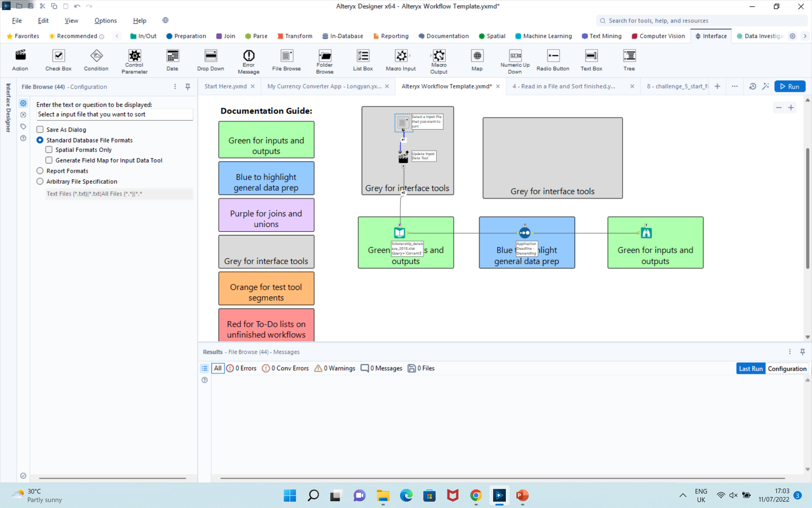
Task: Edit the question text input field
Action: 115,114
